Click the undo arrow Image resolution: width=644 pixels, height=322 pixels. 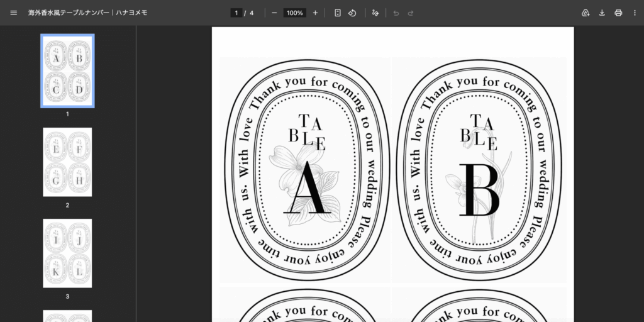click(x=396, y=13)
